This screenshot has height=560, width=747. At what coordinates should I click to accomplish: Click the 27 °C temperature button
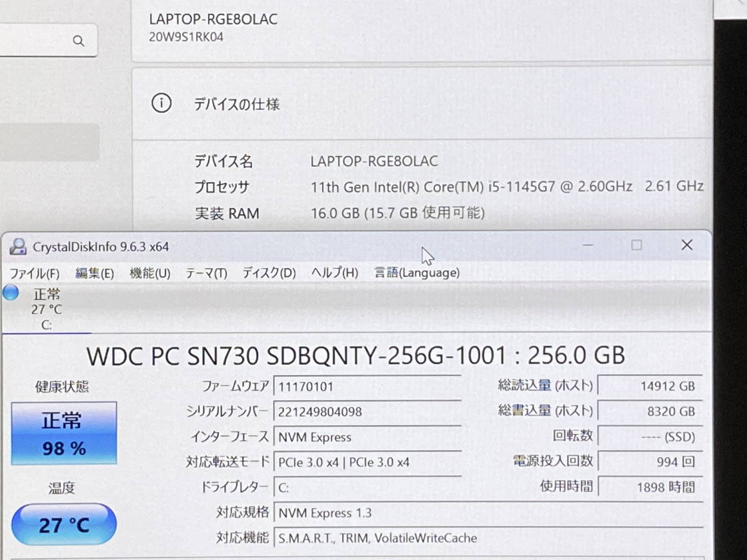(x=64, y=525)
